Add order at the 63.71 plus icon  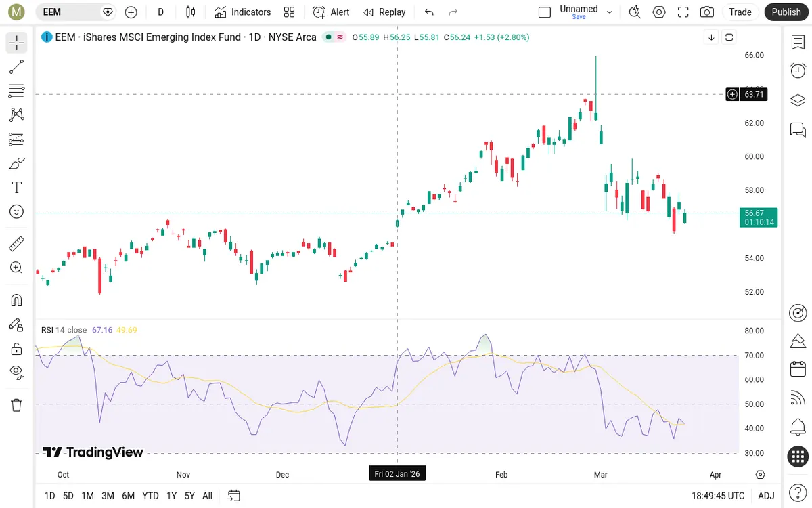732,95
